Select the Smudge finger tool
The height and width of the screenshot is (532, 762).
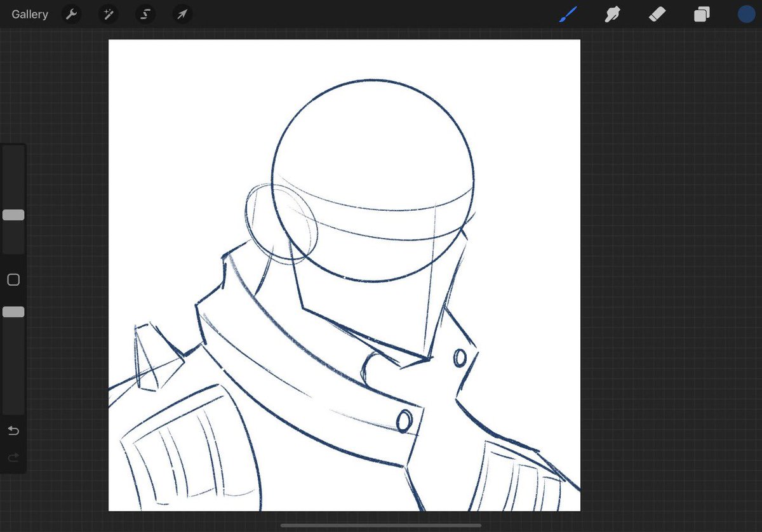612,14
